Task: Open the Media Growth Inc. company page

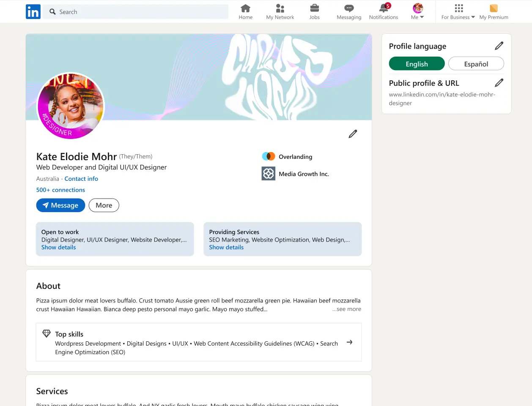Action: (303, 174)
